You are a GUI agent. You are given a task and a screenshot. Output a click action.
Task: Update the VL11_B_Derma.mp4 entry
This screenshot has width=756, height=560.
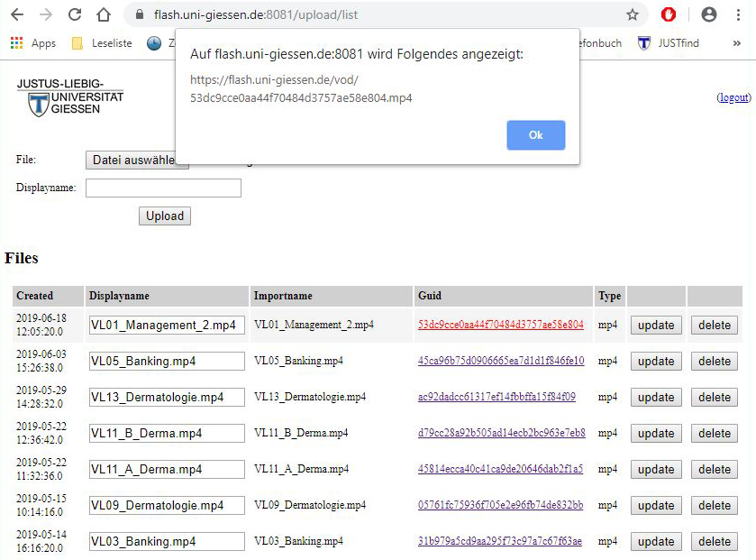click(655, 433)
